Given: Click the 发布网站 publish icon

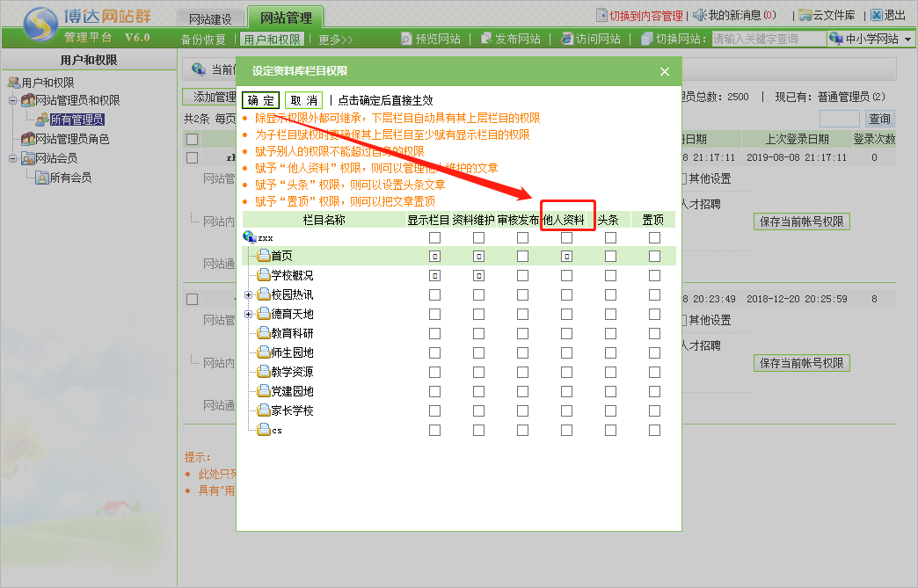Looking at the screenshot, I should click(486, 39).
